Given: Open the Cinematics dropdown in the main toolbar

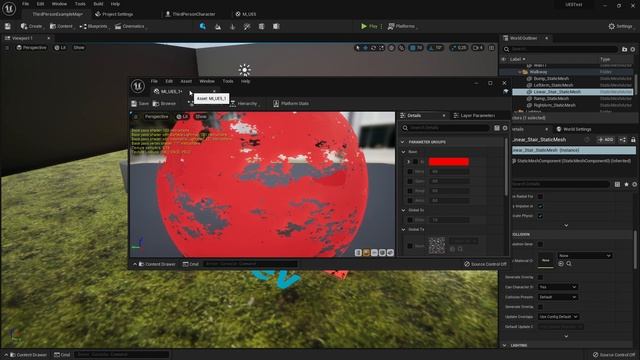Looking at the screenshot, I should tap(130, 26).
